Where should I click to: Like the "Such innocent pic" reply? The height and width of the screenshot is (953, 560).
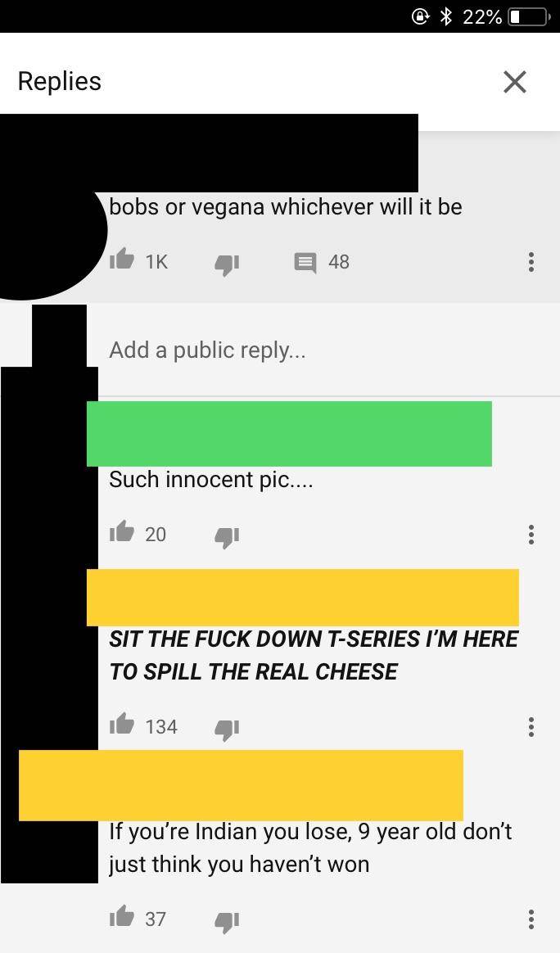tap(122, 531)
